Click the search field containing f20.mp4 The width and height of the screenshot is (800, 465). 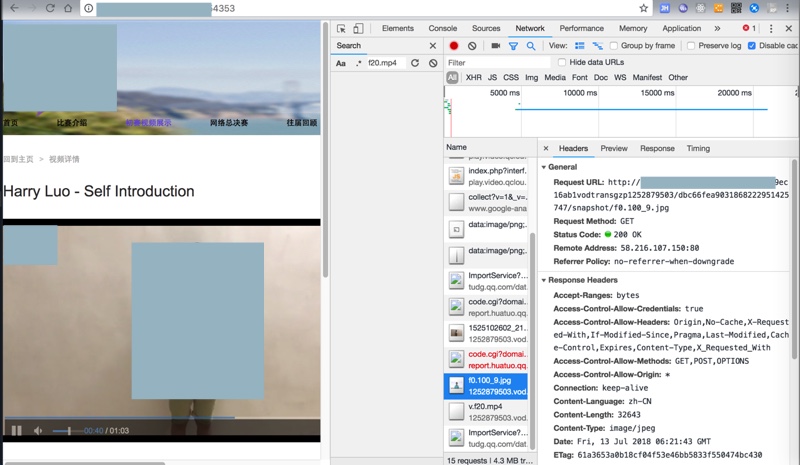tap(385, 63)
